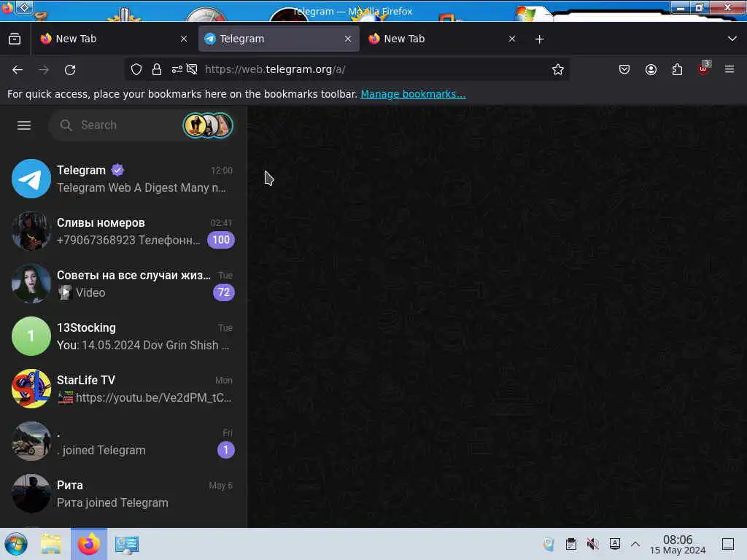Click the site security padlock icon
The width and height of the screenshot is (747, 560).
(x=157, y=69)
